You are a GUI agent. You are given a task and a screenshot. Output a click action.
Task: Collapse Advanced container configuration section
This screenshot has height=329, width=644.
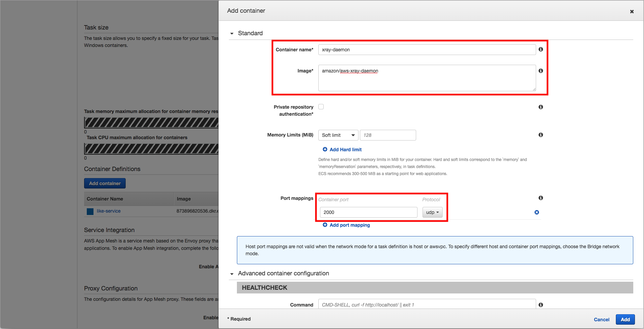(232, 274)
